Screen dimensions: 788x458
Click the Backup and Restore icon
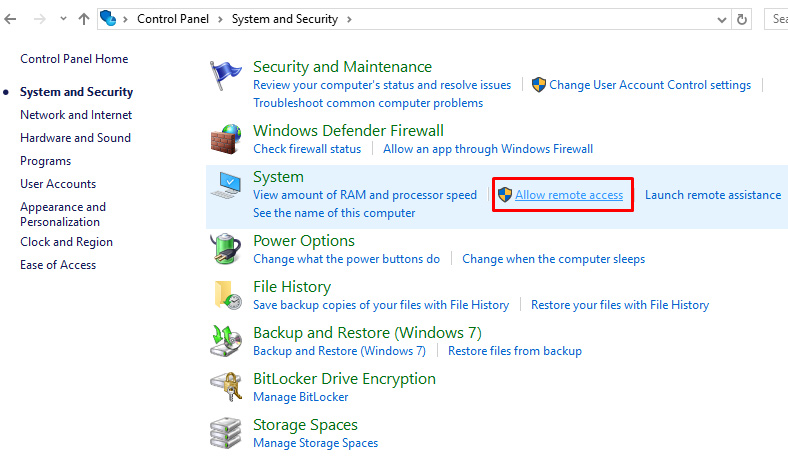226,341
